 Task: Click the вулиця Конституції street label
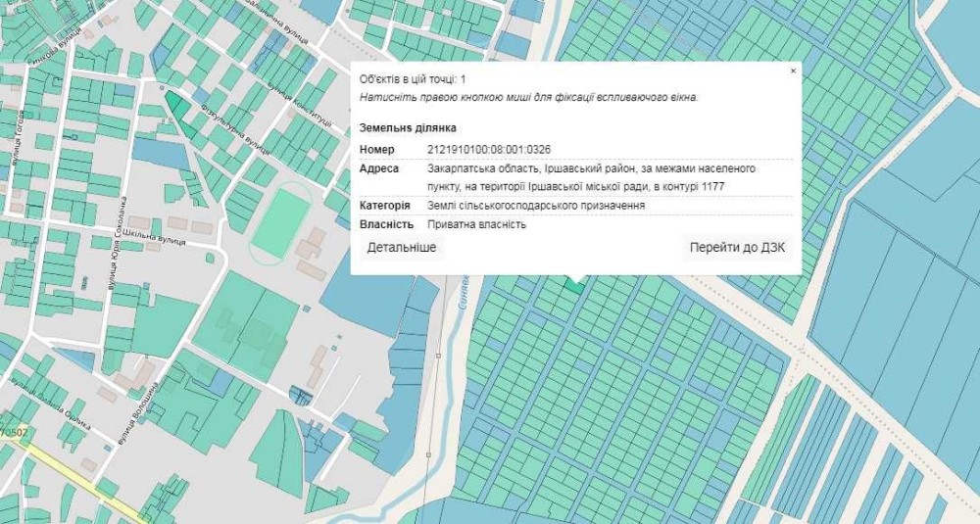(x=299, y=103)
